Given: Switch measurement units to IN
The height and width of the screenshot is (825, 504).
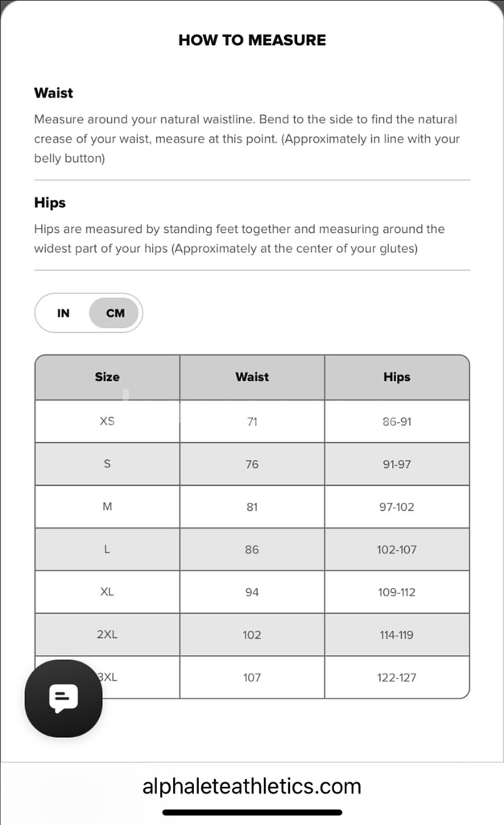Looking at the screenshot, I should pos(64,313).
